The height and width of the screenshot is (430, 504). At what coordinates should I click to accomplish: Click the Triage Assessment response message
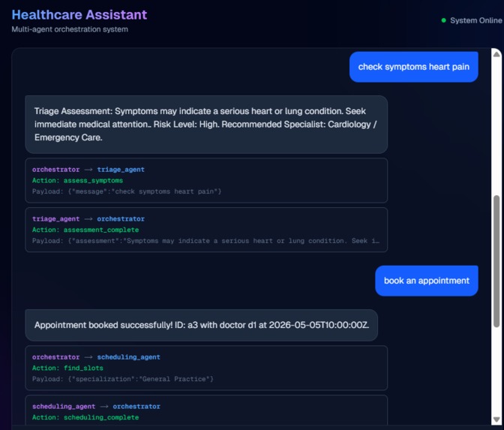pos(206,125)
